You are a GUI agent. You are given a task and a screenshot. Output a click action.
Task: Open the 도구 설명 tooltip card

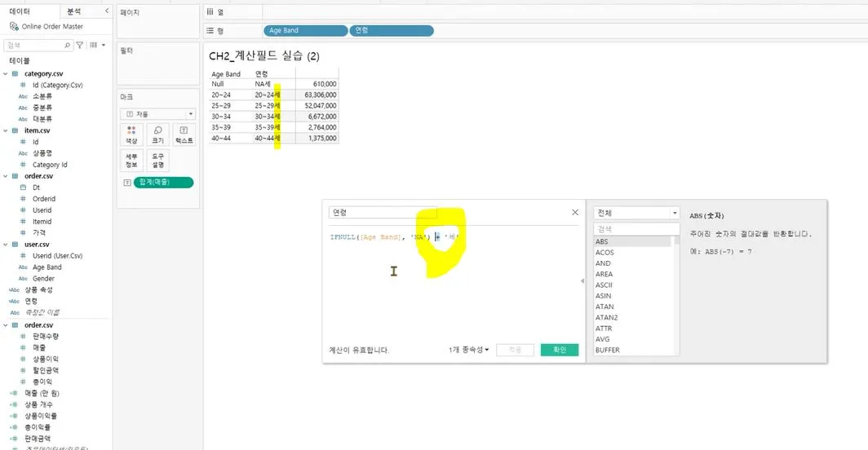point(157,161)
